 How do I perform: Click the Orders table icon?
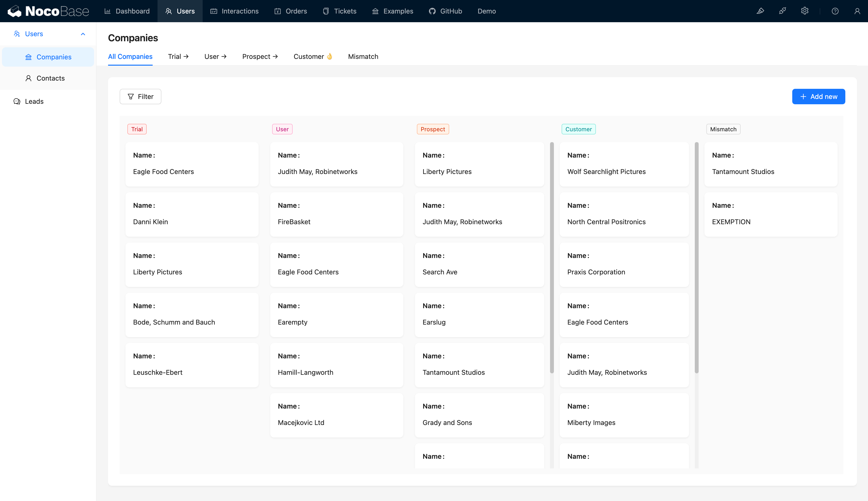click(x=277, y=11)
